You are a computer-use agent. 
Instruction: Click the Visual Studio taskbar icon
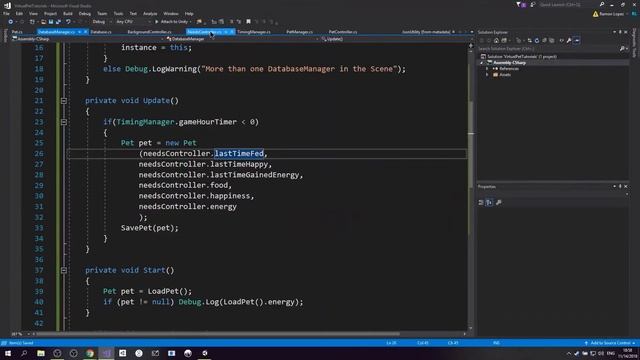pos(107,353)
